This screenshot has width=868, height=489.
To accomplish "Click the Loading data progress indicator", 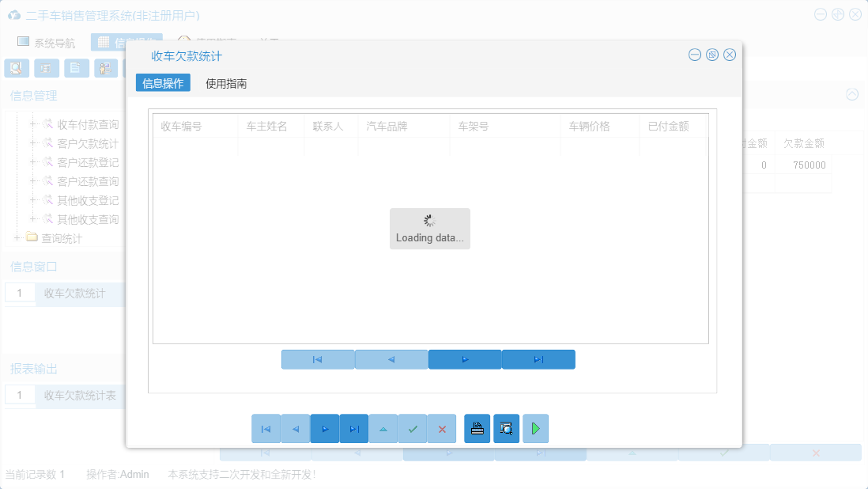I will (429, 228).
